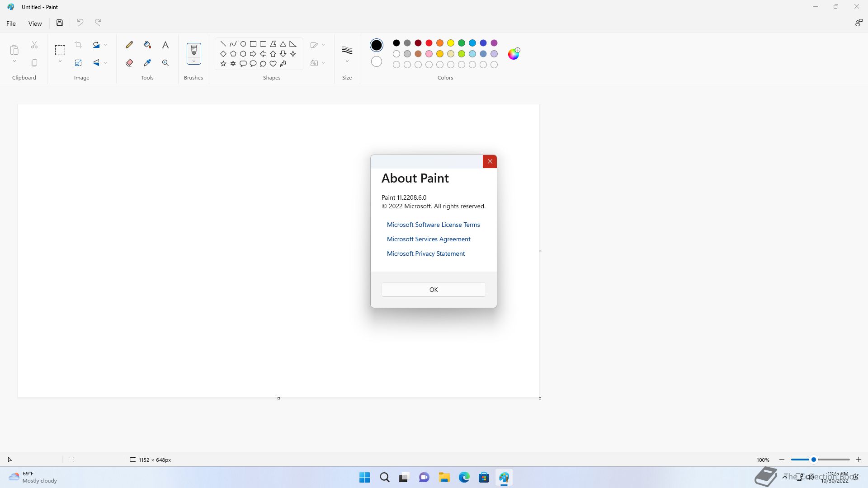This screenshot has height=488, width=868.
Task: Open the Windows Start menu
Action: tap(364, 478)
